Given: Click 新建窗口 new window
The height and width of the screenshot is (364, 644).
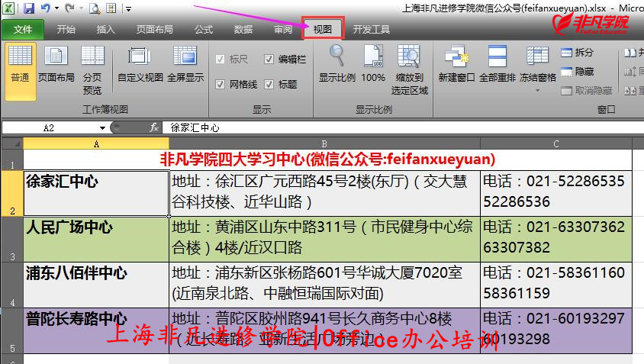Looking at the screenshot, I should click(x=456, y=64).
